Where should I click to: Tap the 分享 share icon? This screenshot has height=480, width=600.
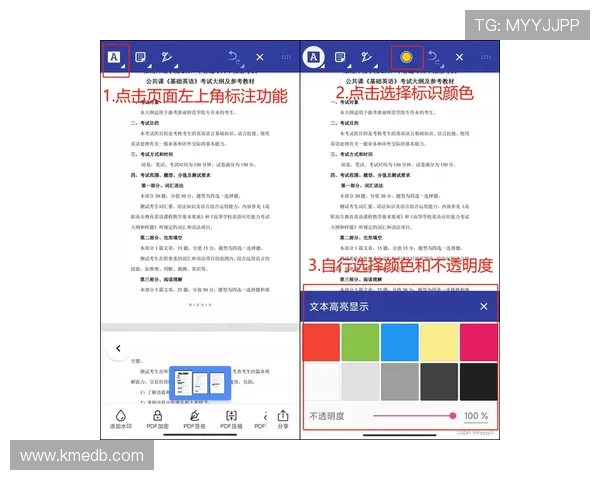(x=283, y=415)
